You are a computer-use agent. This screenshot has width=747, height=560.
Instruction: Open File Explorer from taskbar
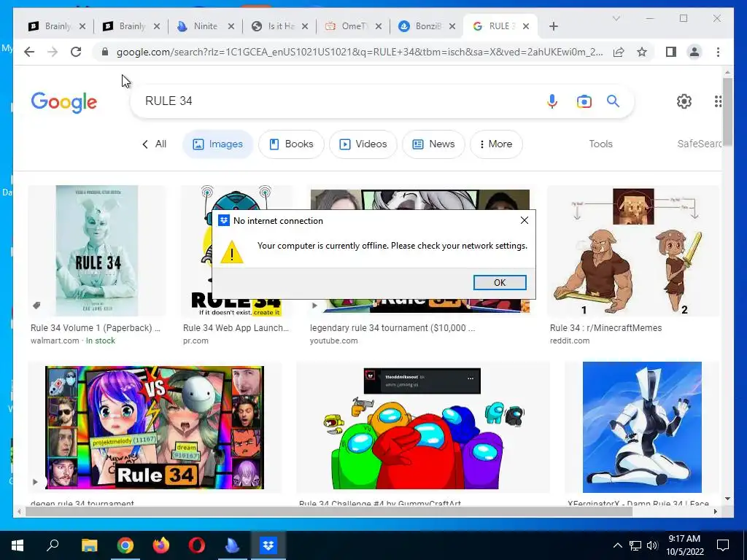coord(89,545)
